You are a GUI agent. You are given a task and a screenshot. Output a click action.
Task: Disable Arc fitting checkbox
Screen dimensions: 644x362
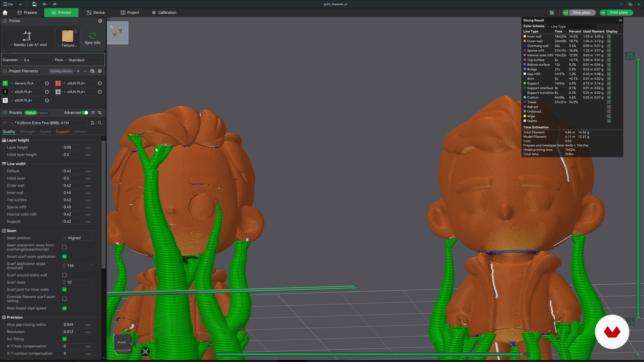(x=65, y=339)
